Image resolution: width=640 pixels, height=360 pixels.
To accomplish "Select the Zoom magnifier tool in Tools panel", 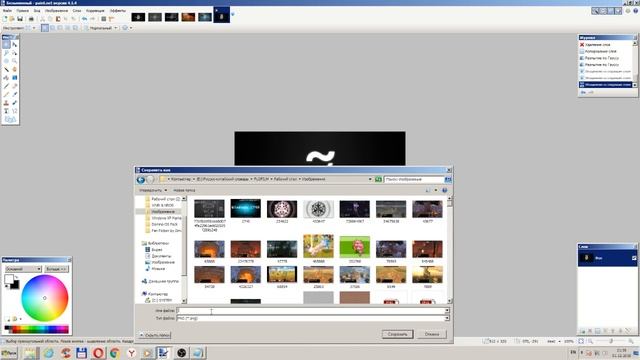I will [x=15, y=61].
